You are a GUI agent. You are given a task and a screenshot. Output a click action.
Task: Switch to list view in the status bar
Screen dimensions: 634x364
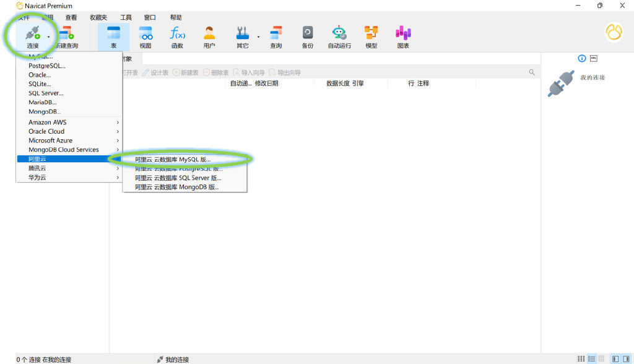pyautogui.click(x=591, y=359)
